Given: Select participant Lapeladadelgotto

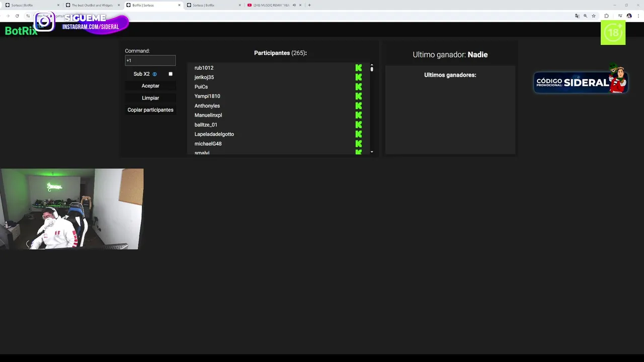Looking at the screenshot, I should [214, 134].
